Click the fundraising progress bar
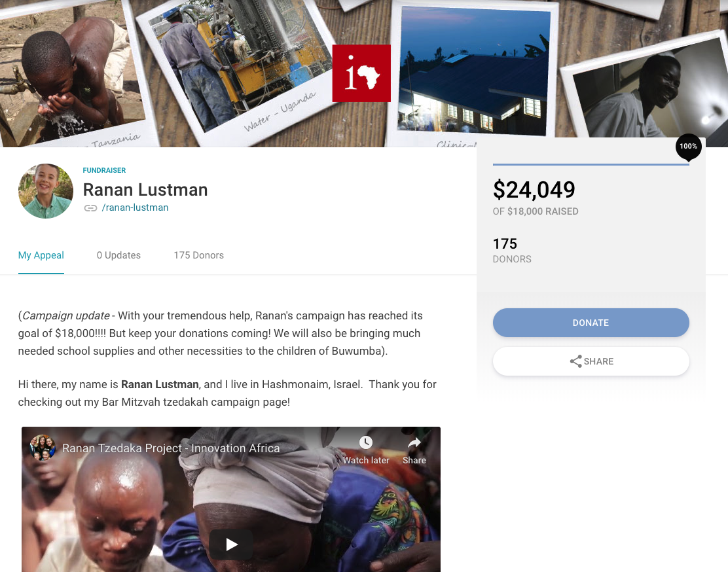Screen dimensions: 728x572 [x=591, y=164]
